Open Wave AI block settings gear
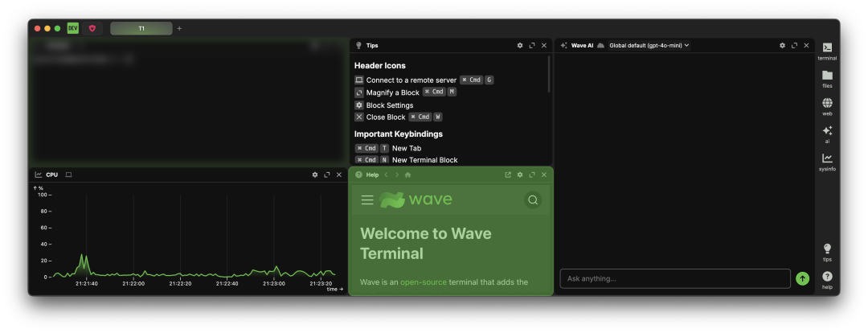This screenshot has height=333, width=868. (782, 45)
